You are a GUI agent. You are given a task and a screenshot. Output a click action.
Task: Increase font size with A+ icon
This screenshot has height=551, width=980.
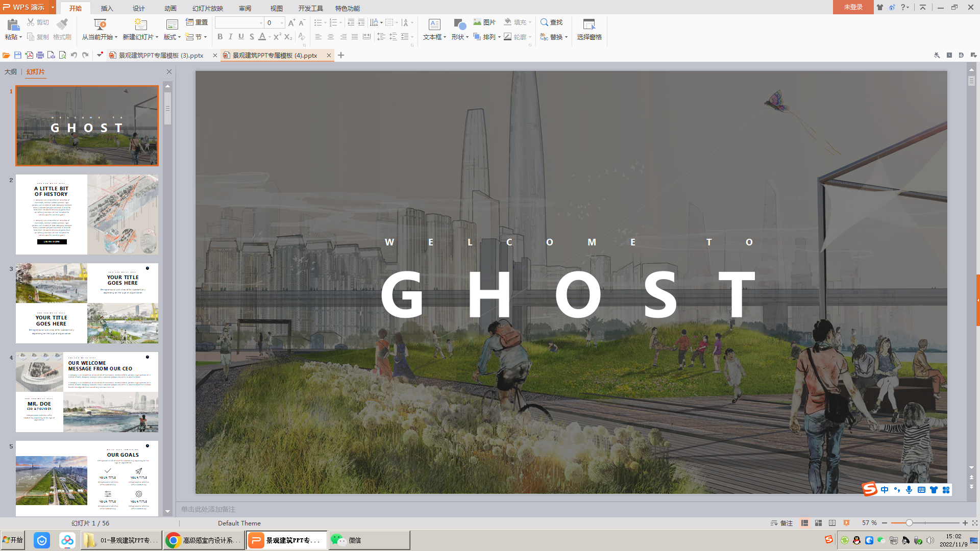(291, 22)
